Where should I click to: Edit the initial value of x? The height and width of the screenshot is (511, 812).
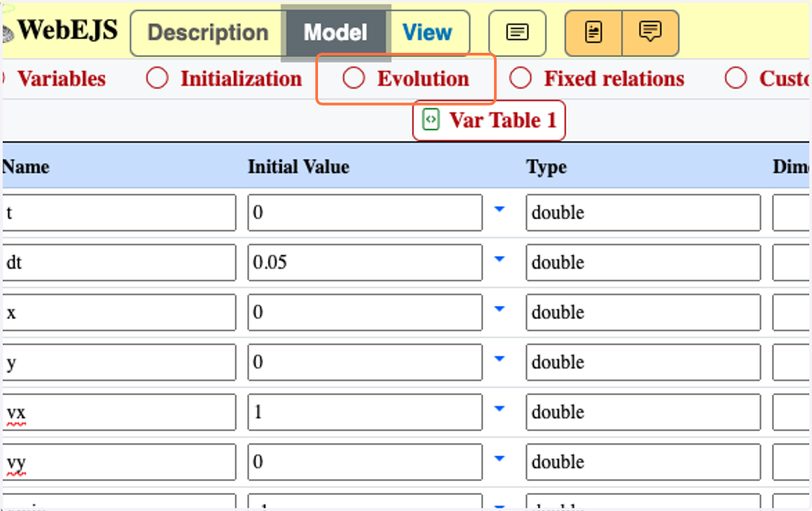click(x=365, y=312)
